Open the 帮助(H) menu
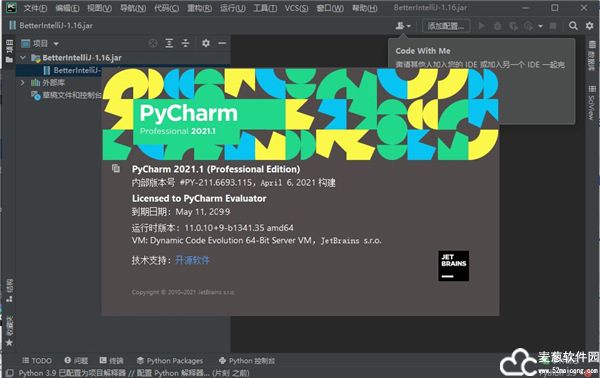The height and width of the screenshot is (378, 600). coord(365,8)
